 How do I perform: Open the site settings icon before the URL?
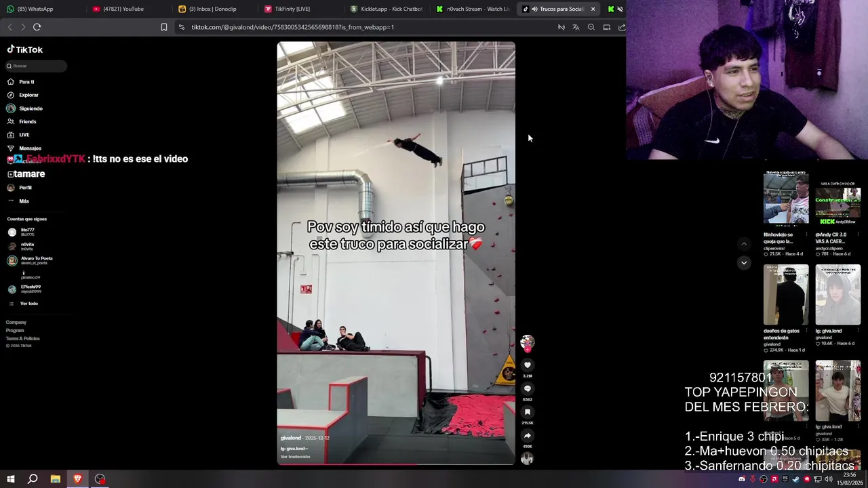coord(181,27)
